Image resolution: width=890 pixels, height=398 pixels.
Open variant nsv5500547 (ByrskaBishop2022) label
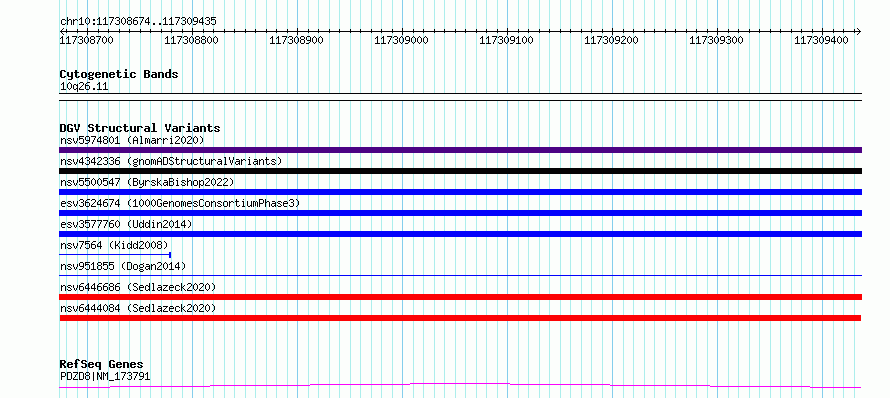[x=146, y=182]
